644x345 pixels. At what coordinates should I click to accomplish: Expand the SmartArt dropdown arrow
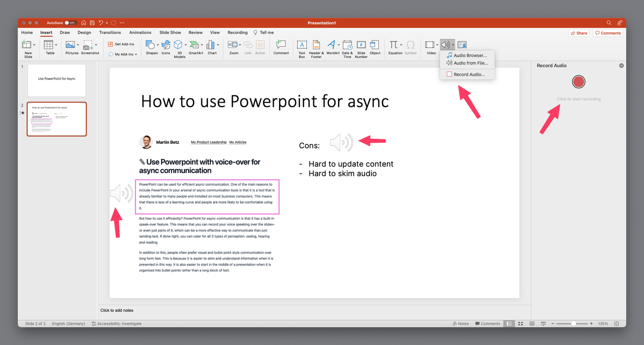tap(202, 45)
